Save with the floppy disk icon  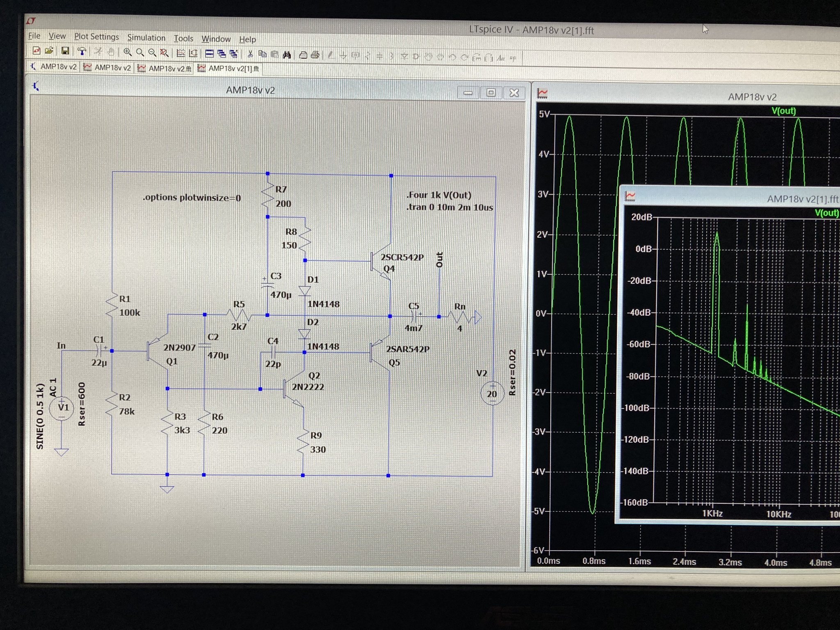pyautogui.click(x=65, y=51)
